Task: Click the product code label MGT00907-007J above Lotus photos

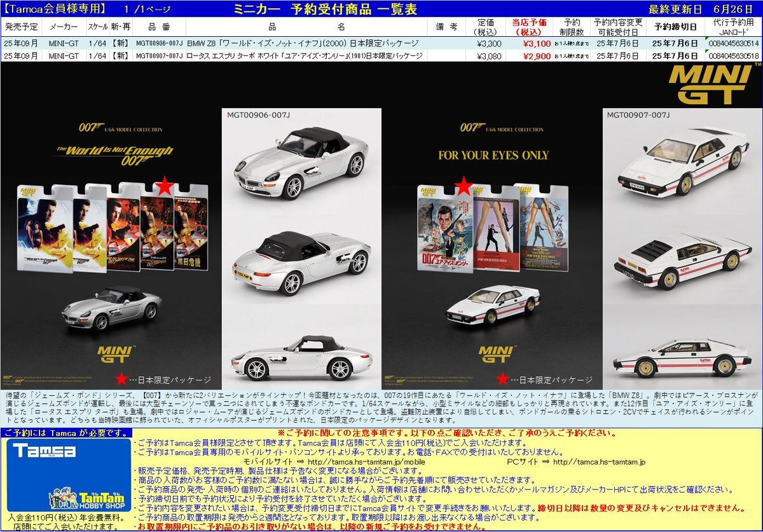Action: (638, 115)
